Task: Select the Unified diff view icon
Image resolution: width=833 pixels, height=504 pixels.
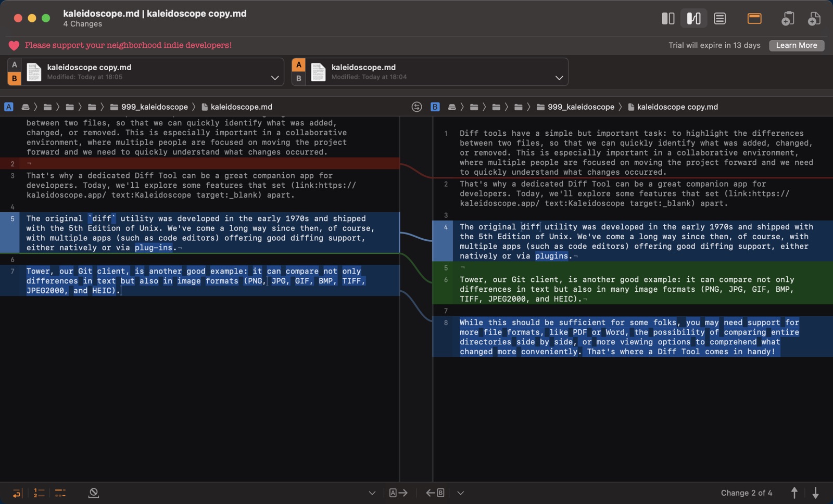Action: point(719,18)
